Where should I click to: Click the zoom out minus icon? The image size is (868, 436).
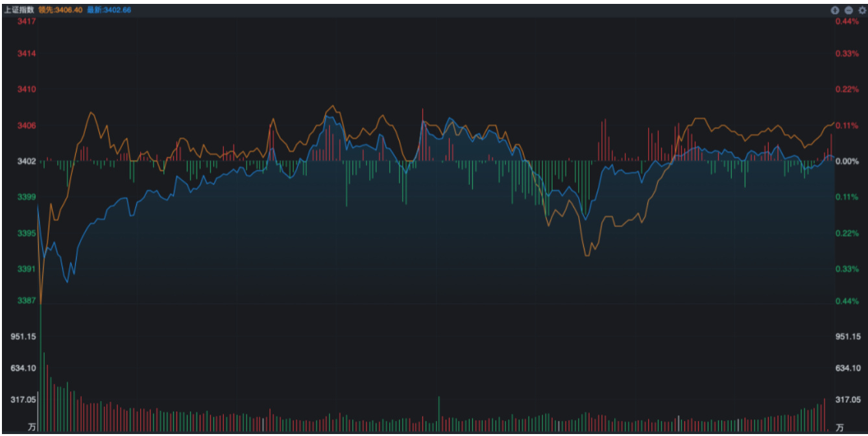(849, 10)
